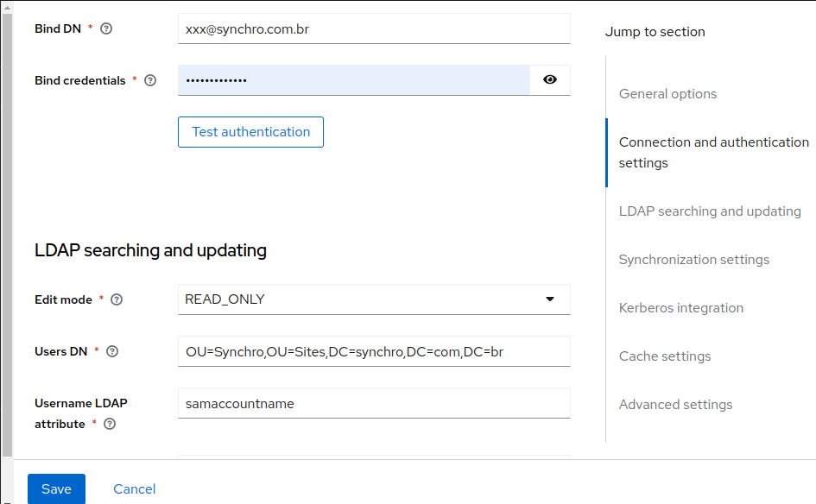The image size is (816, 504).
Task: Jump to General options section
Action: click(666, 93)
